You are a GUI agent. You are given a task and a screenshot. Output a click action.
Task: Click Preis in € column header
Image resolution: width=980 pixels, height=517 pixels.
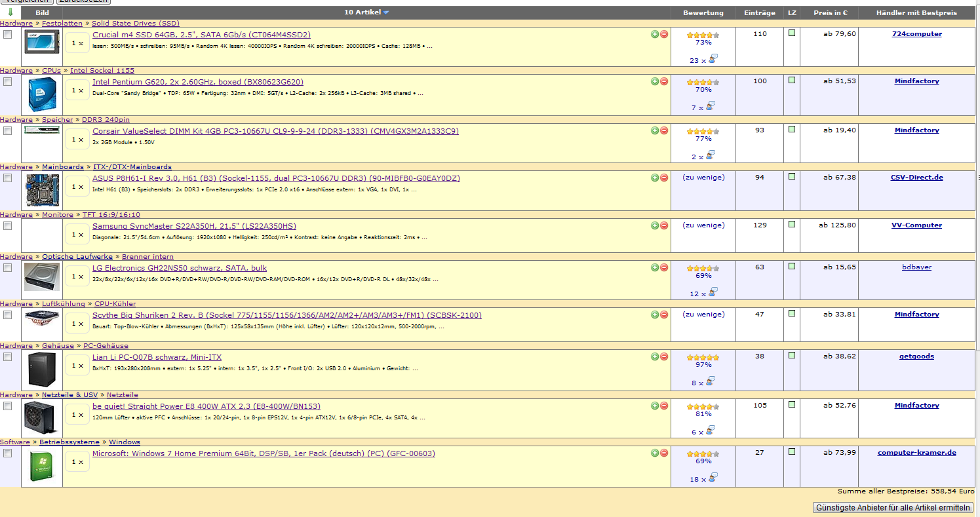[x=830, y=12]
